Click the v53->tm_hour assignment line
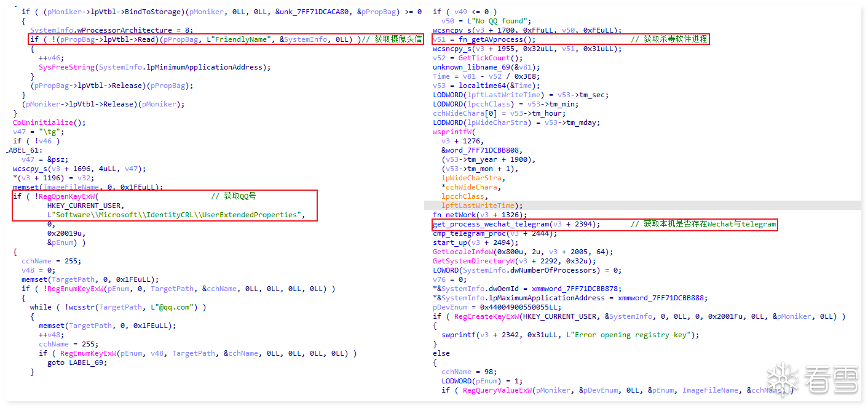868x408 pixels. click(x=499, y=113)
